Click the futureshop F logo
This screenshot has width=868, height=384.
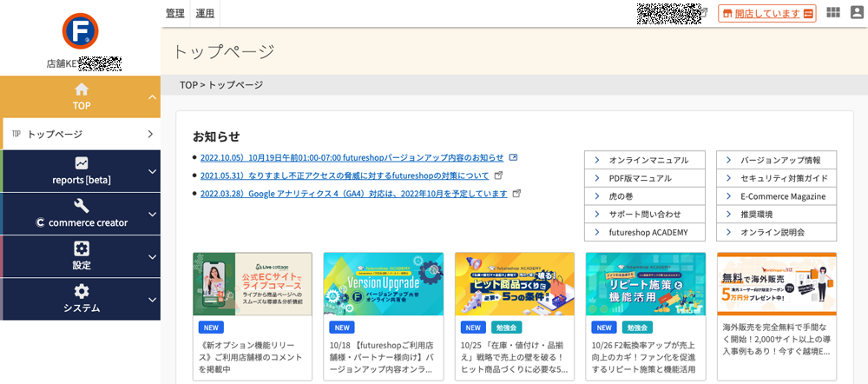click(80, 31)
